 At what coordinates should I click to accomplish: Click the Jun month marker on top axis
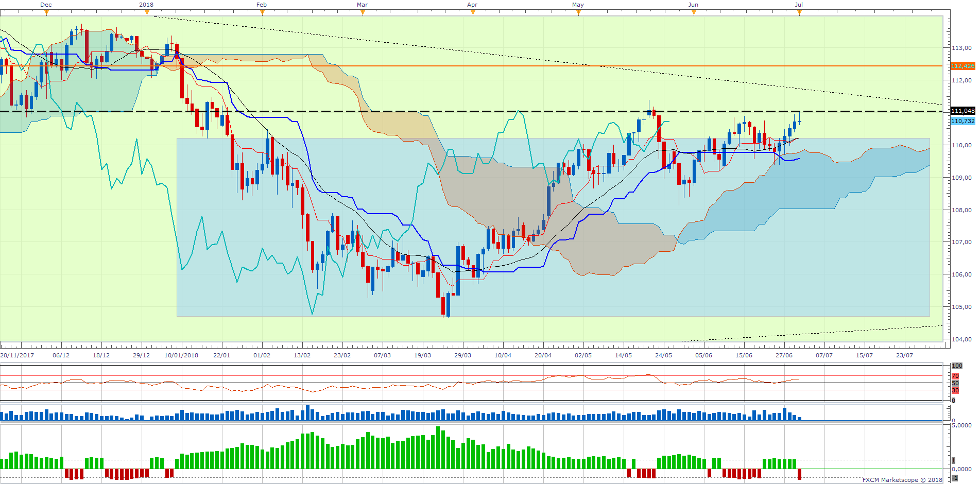693,5
